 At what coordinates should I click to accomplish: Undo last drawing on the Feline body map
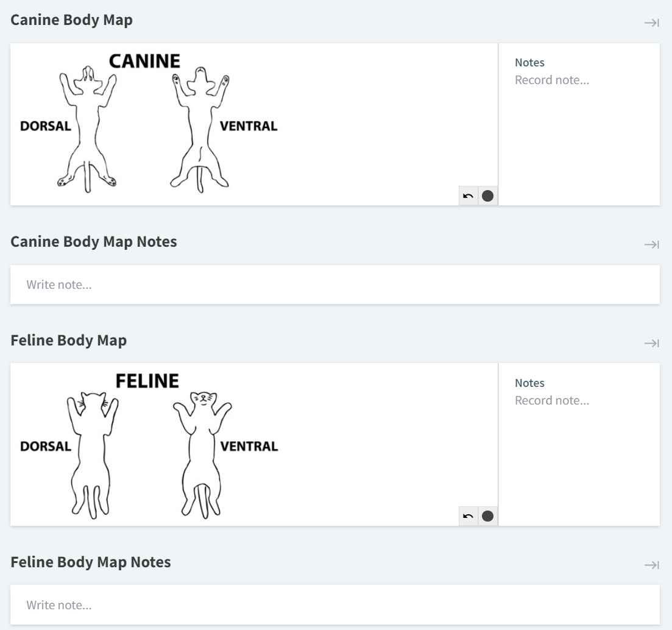468,515
